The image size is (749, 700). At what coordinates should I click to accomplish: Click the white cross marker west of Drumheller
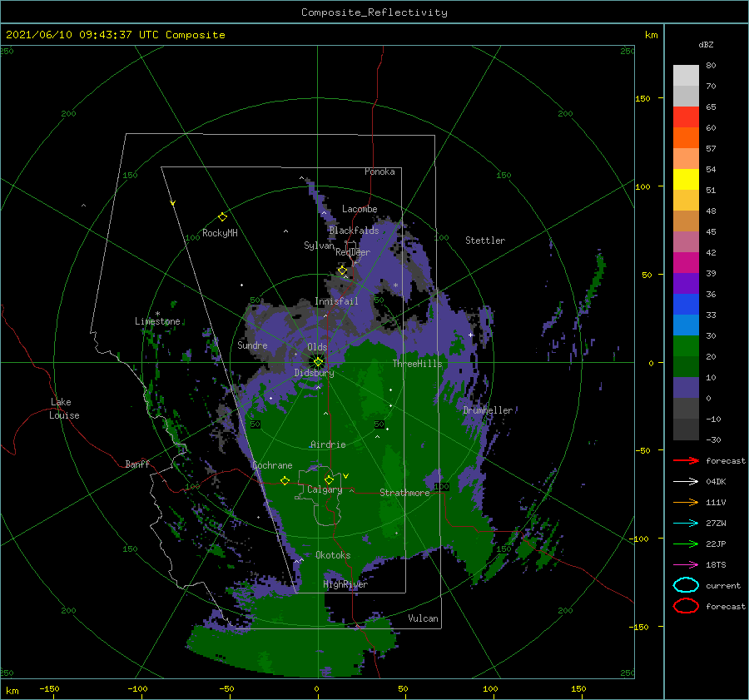pyautogui.click(x=470, y=335)
